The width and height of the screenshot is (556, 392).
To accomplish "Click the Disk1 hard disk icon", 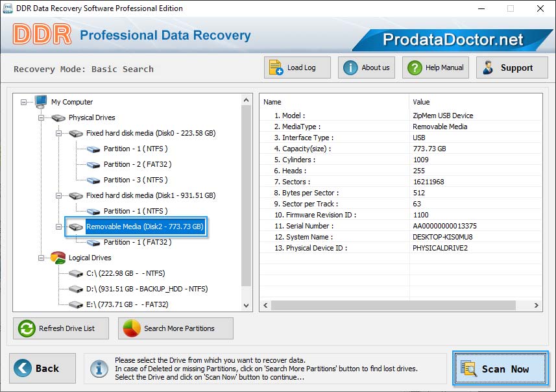I will pyautogui.click(x=76, y=196).
